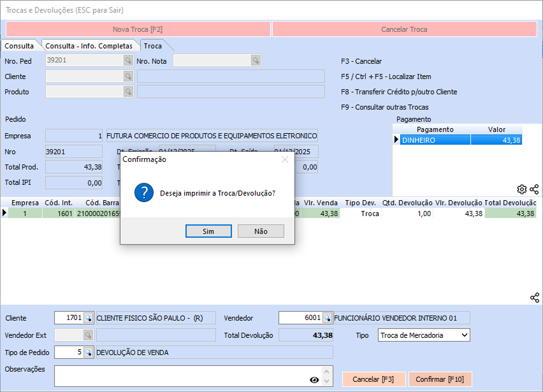Screen dimensions: 543x392
Task: Click the Confirmar [F10] button
Action: [440, 379]
